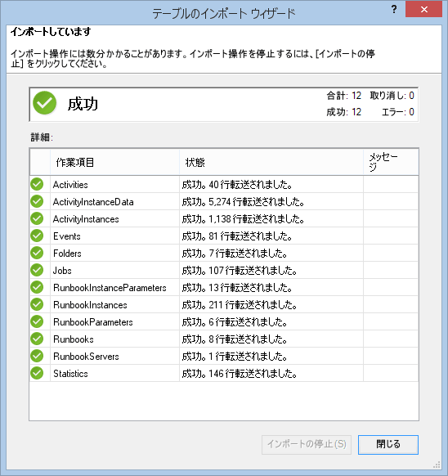Select the Runbooks work item name

coord(73,339)
